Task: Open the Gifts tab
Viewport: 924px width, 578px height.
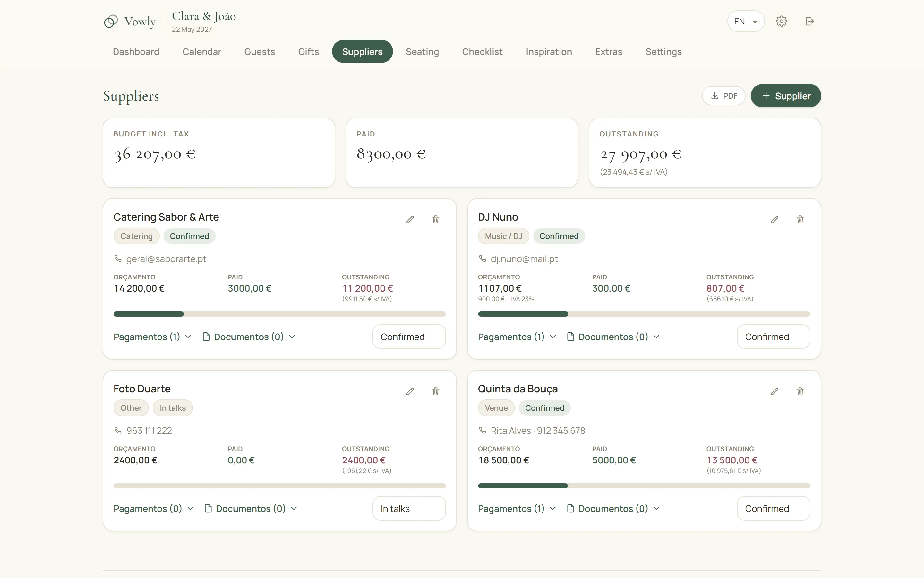Action: pos(309,52)
